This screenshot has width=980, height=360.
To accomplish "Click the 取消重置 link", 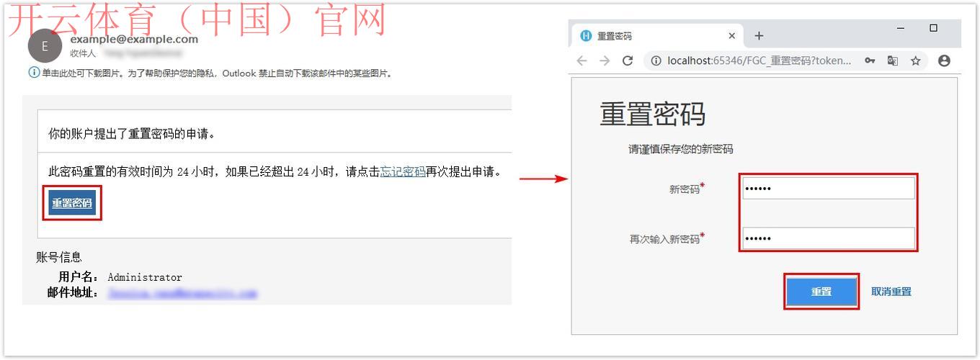I will pos(891,292).
